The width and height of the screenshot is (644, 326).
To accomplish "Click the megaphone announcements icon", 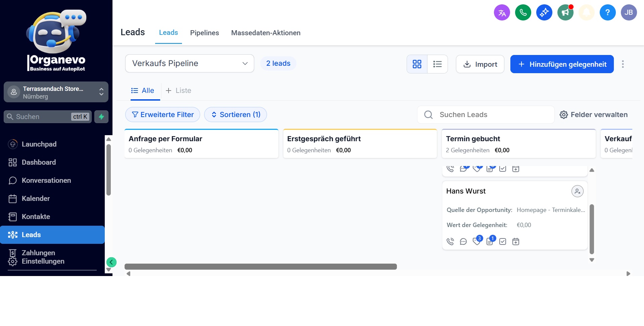I will [x=565, y=13].
